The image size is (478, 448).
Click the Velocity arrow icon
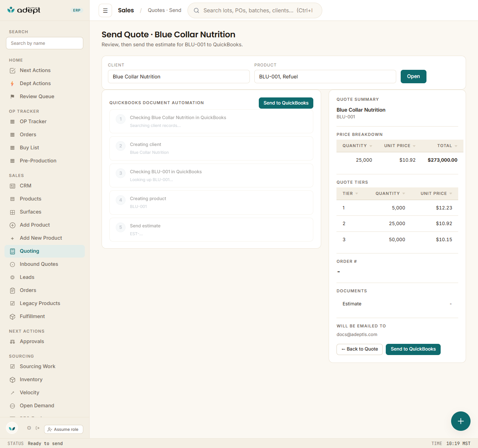coord(12,393)
